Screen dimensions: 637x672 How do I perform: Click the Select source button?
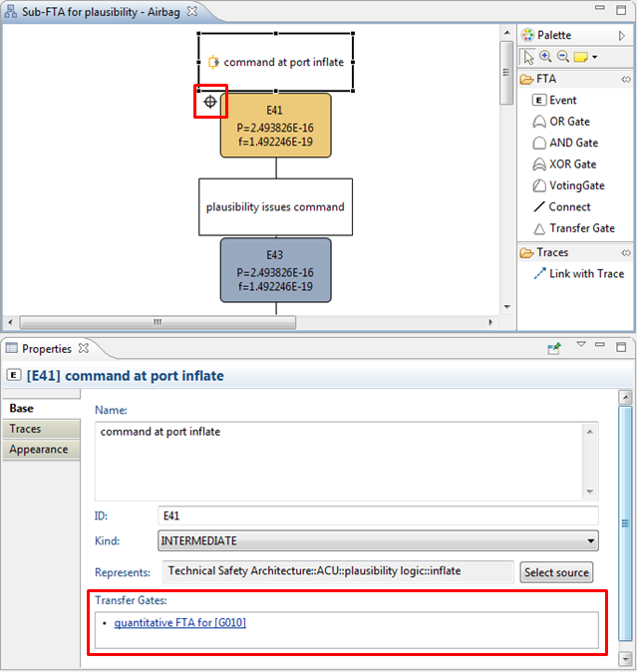coord(556,572)
